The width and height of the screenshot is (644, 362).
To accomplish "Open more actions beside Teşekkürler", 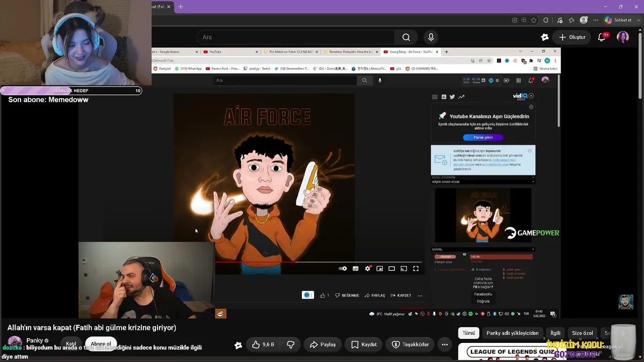I will [445, 344].
